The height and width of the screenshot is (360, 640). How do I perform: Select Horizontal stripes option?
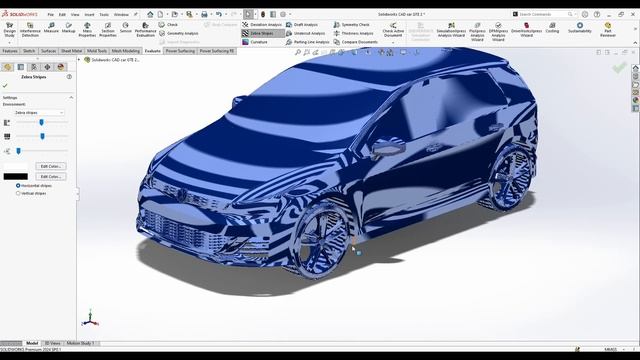(33, 185)
